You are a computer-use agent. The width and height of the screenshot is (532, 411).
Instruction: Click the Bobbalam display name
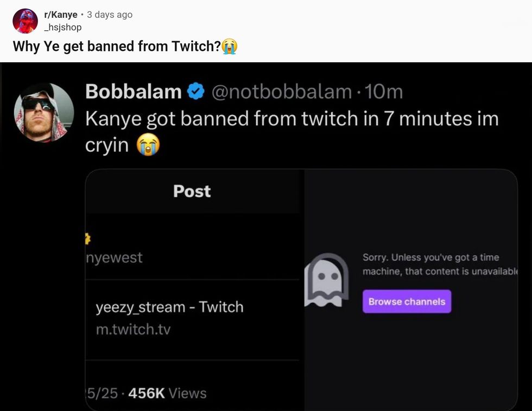pos(133,92)
